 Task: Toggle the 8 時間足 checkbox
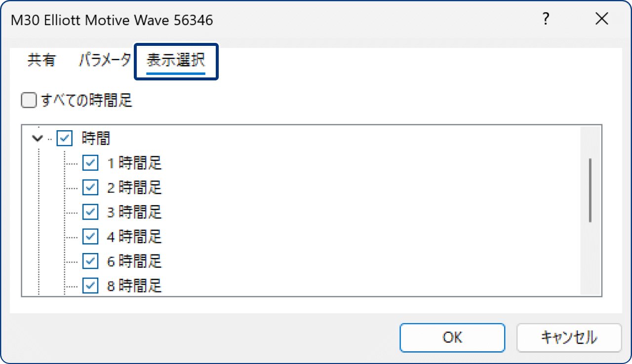pos(90,285)
